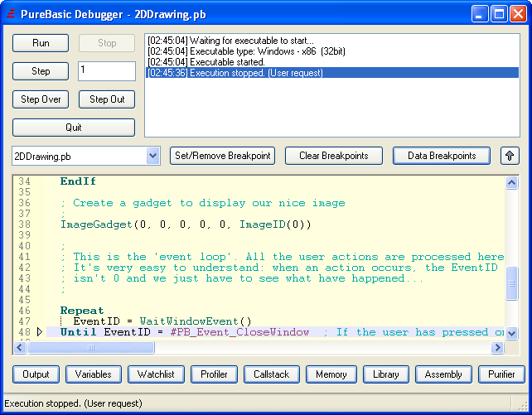The height and width of the screenshot is (415, 532).
Task: Click the comment starting 'It's very easy to understand'
Action: [279, 268]
